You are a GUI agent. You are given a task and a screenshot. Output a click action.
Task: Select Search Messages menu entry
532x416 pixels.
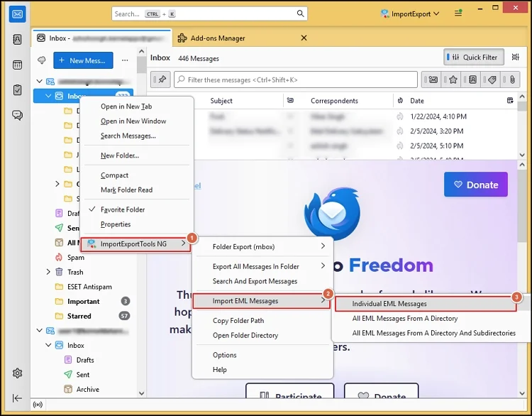(x=137, y=136)
